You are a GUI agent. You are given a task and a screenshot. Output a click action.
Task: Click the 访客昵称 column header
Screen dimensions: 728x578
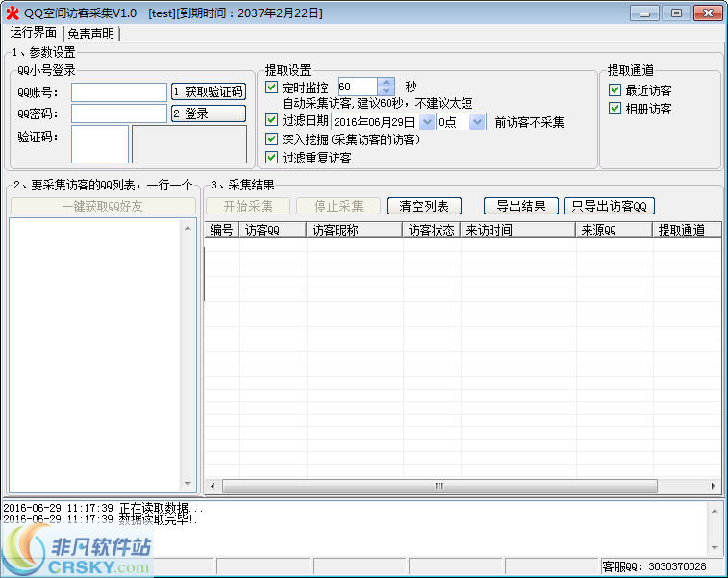tap(354, 230)
